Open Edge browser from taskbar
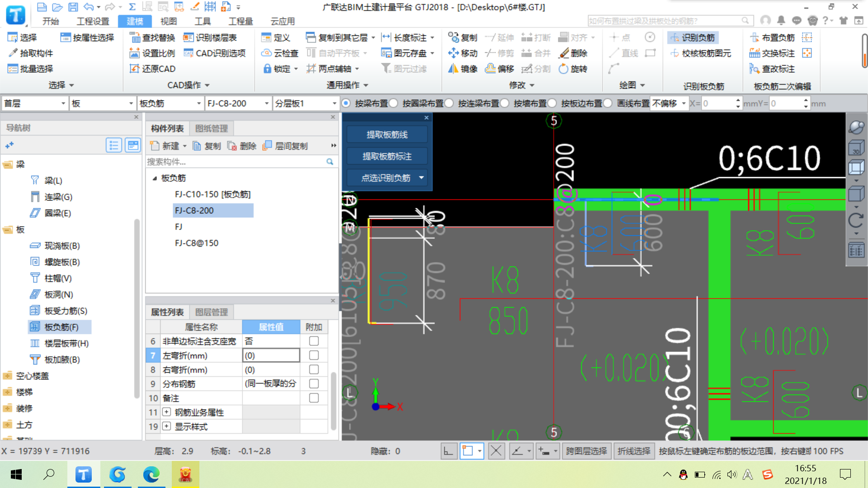 tap(151, 474)
